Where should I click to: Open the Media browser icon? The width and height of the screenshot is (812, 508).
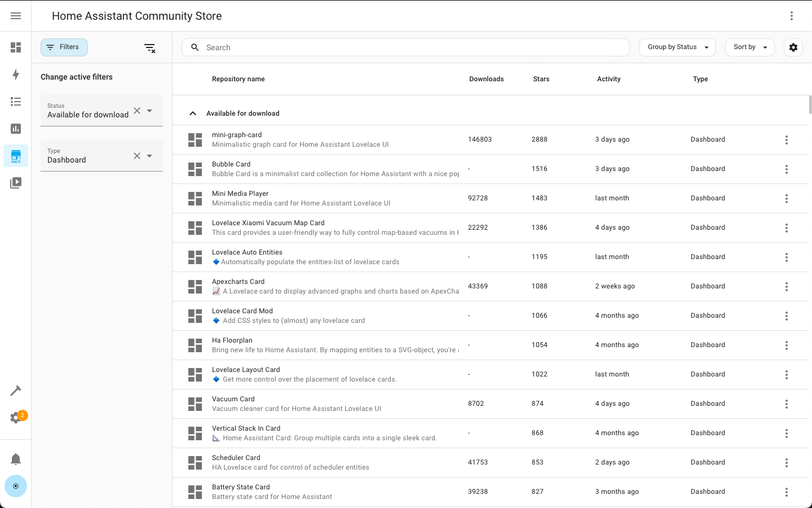[16, 182]
